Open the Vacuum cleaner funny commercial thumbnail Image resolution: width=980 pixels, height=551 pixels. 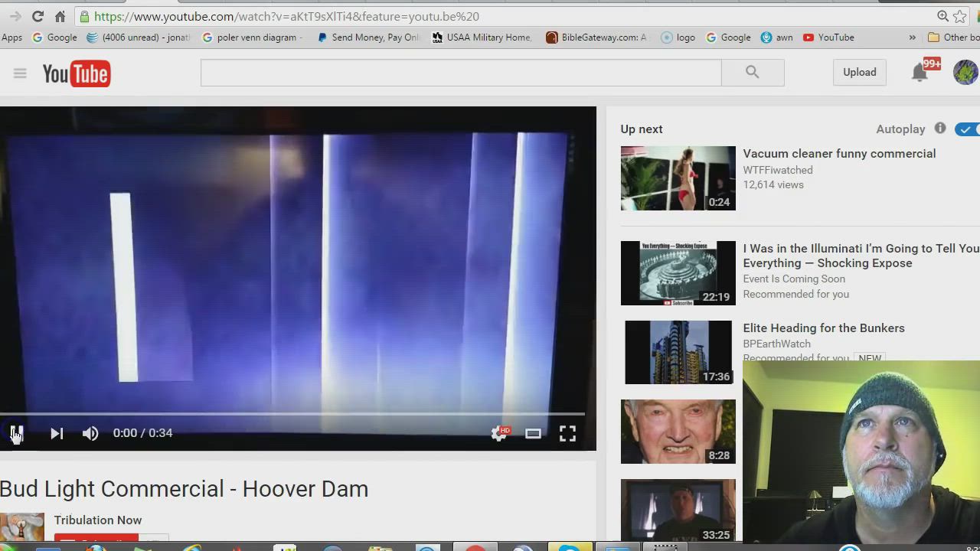[x=678, y=178]
